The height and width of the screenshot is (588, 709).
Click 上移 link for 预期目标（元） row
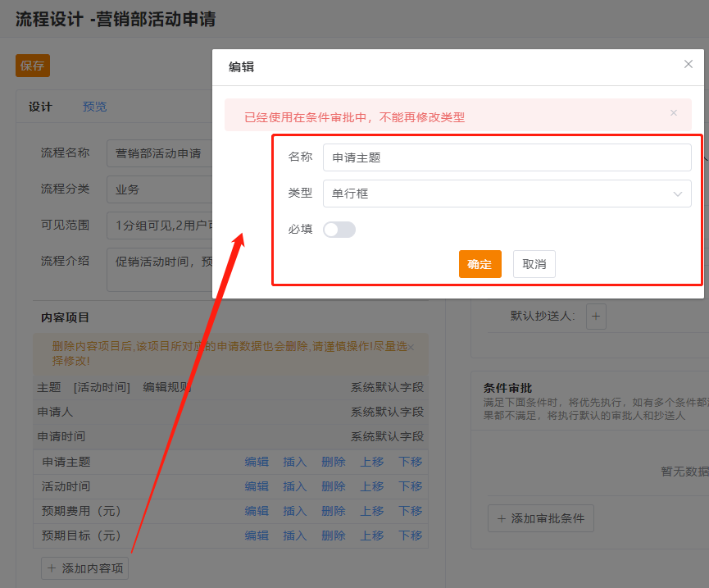(372, 536)
